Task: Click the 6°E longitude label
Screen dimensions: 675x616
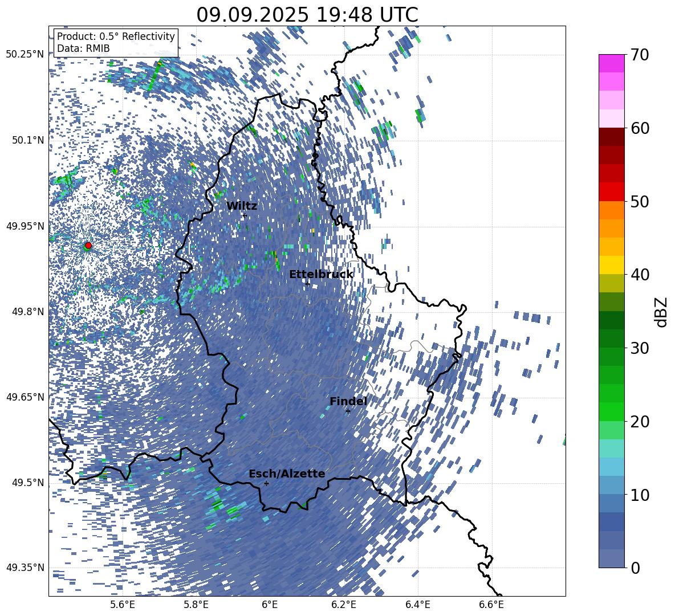Action: point(270,605)
